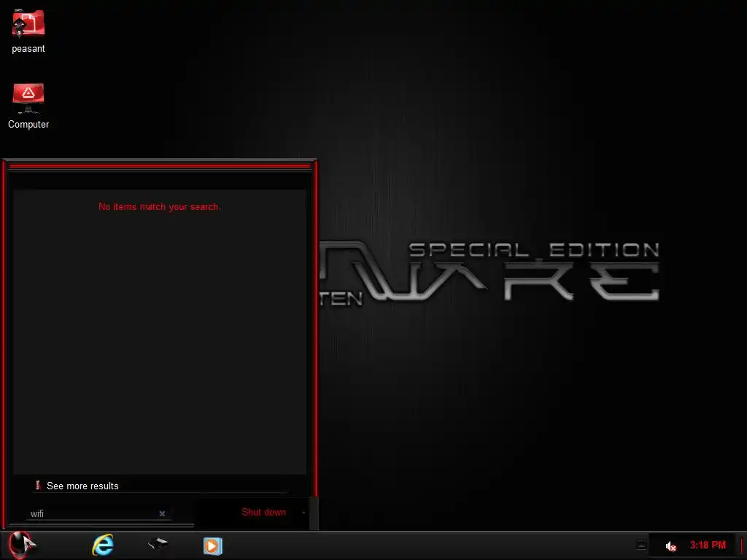Launch Internet Explorer from the taskbar
The height and width of the screenshot is (560, 747).
point(103,545)
